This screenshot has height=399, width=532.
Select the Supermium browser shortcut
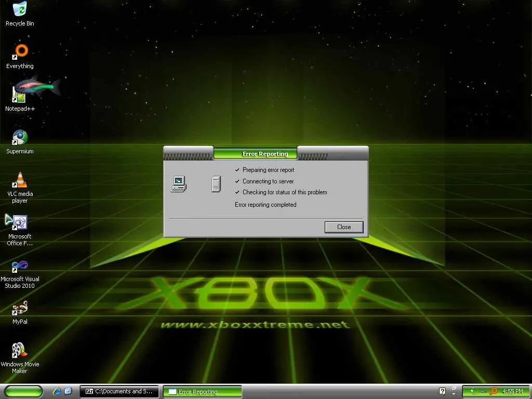click(x=20, y=142)
